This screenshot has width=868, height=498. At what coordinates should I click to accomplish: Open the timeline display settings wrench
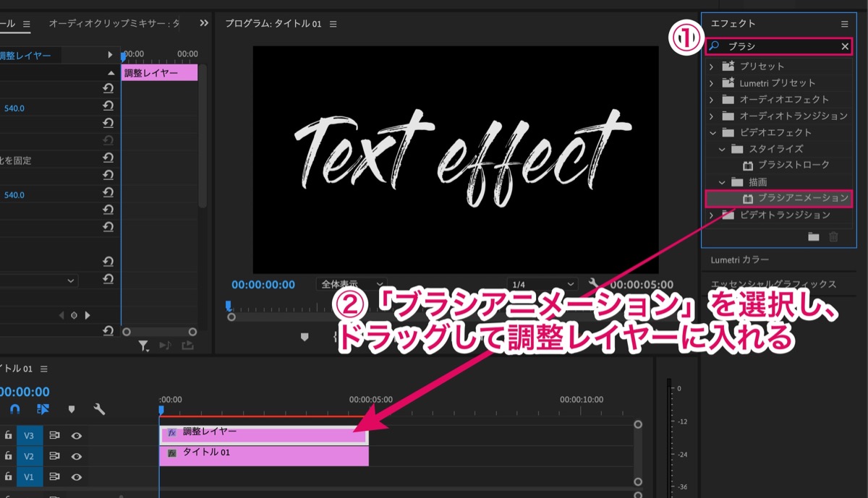99,409
